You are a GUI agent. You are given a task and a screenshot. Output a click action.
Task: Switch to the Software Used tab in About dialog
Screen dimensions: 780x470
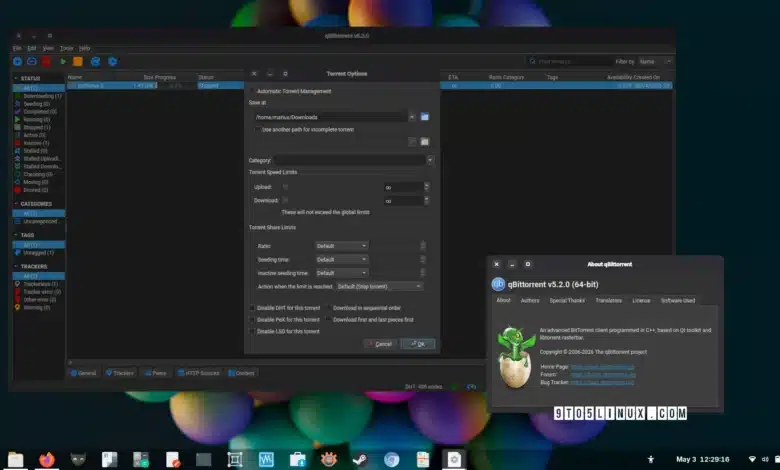(x=678, y=300)
